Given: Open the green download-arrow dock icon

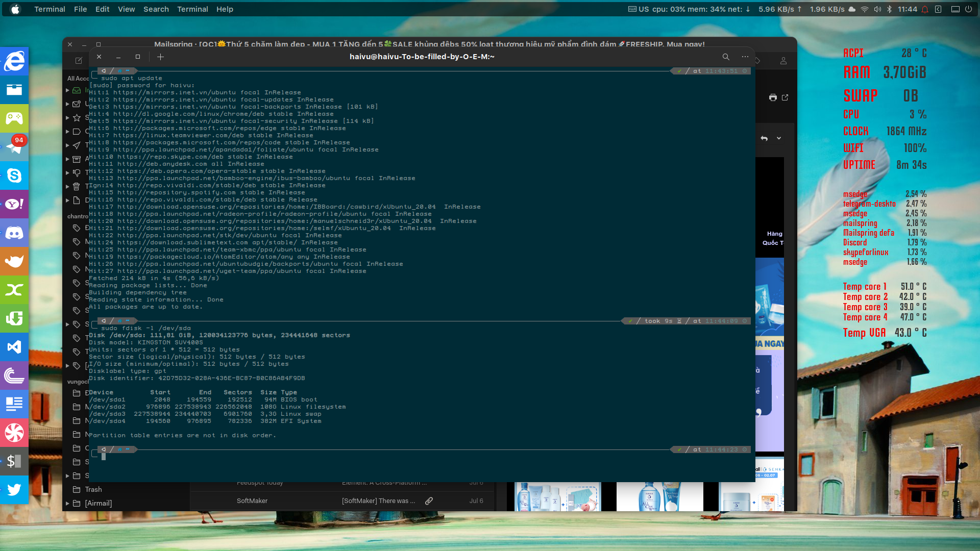Looking at the screenshot, I should (x=14, y=318).
